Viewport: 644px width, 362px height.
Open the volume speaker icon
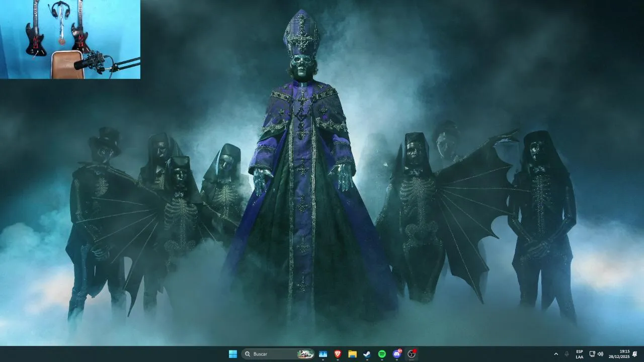pos(600,354)
